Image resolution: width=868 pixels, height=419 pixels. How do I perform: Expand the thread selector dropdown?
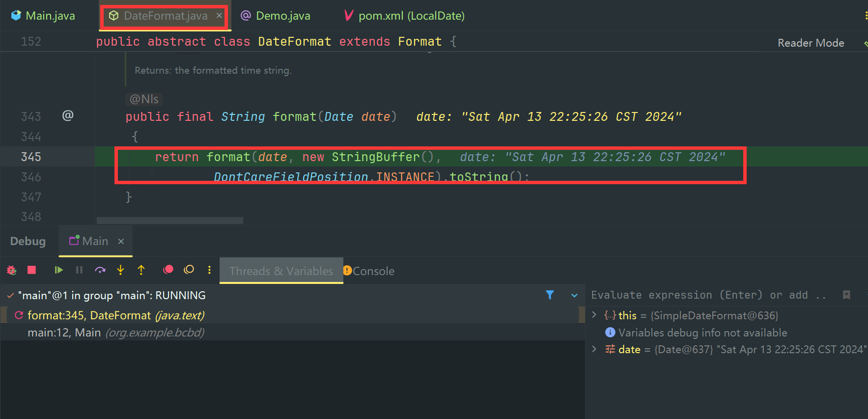point(574,295)
